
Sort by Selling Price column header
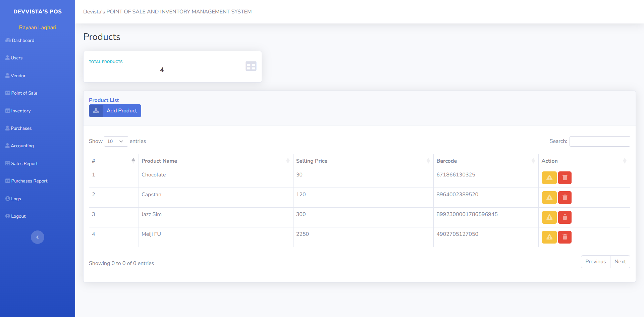click(x=363, y=161)
